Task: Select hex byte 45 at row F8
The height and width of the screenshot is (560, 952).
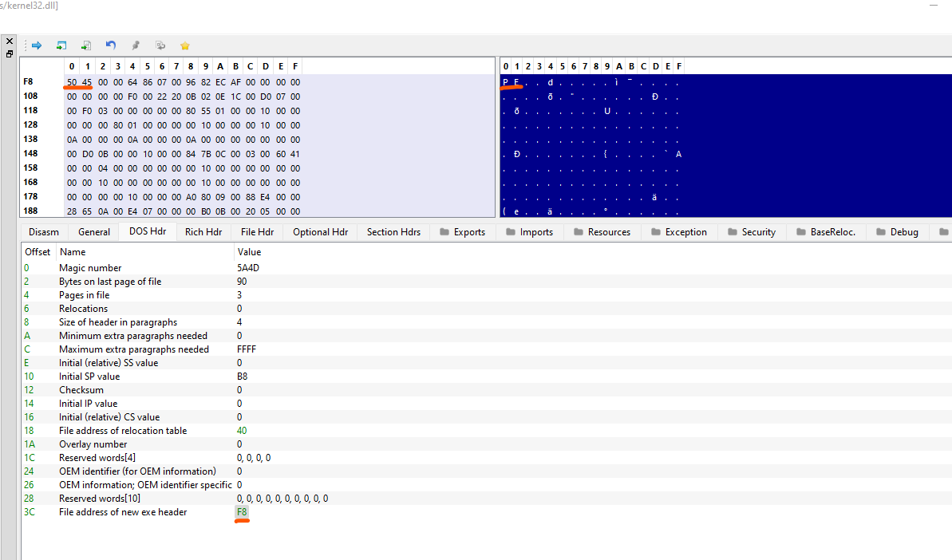Action: pyautogui.click(x=87, y=82)
